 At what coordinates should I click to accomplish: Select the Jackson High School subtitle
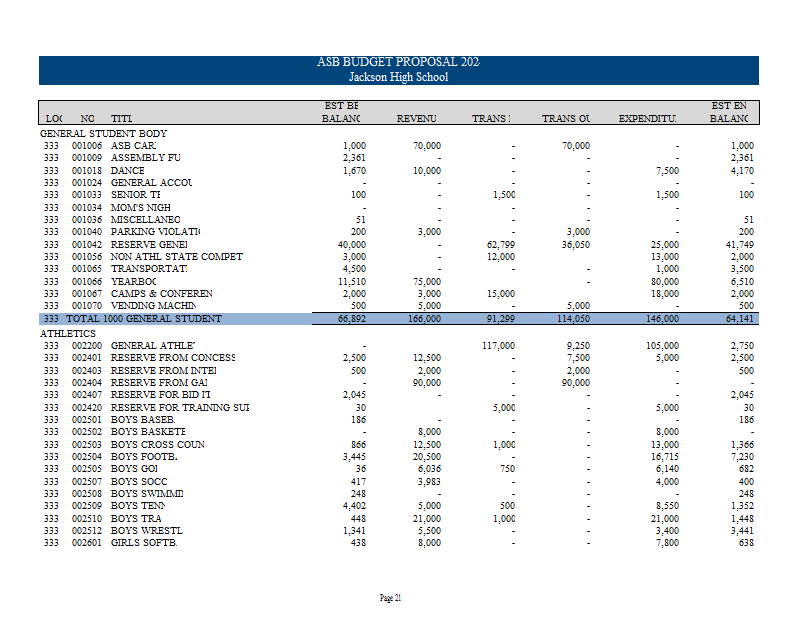(x=398, y=77)
